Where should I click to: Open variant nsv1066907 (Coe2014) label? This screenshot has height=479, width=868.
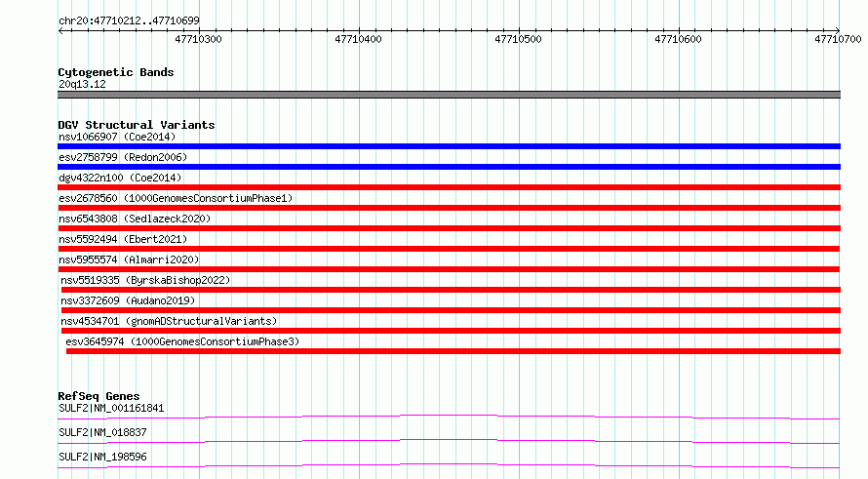tap(117, 137)
